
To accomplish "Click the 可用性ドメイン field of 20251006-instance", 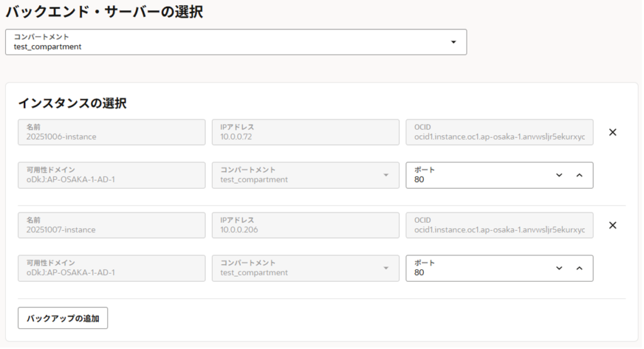I will (111, 175).
